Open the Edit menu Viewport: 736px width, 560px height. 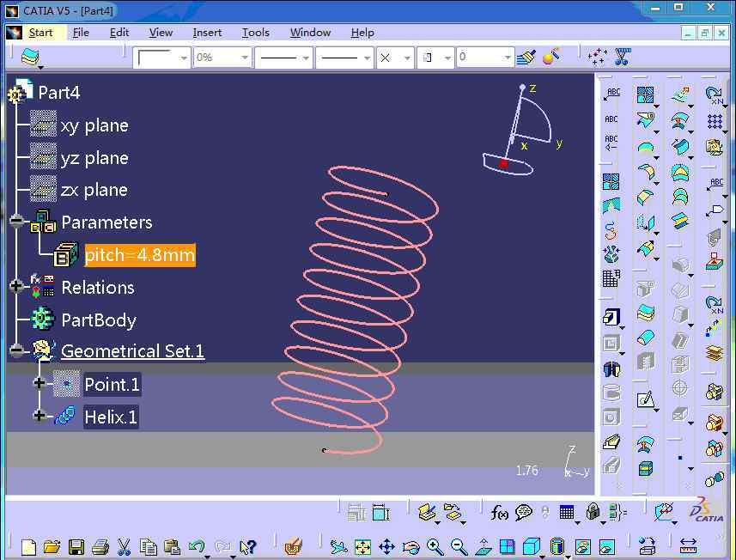pos(119,33)
